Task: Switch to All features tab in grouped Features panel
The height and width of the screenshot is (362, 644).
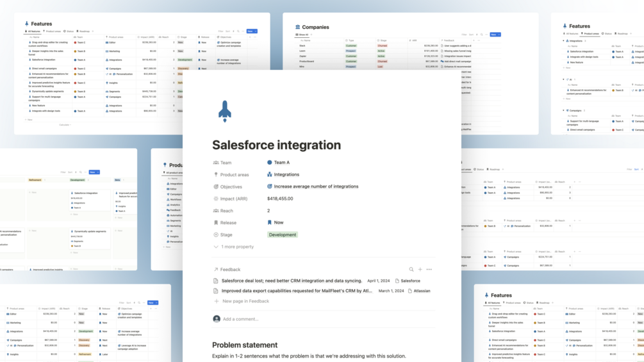Action: (x=571, y=34)
